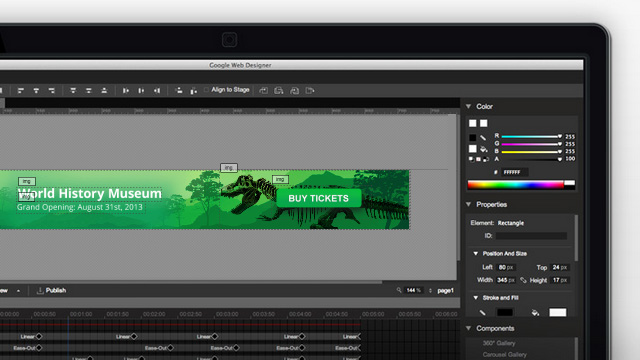Click the R channel slider

pyautogui.click(x=531, y=136)
